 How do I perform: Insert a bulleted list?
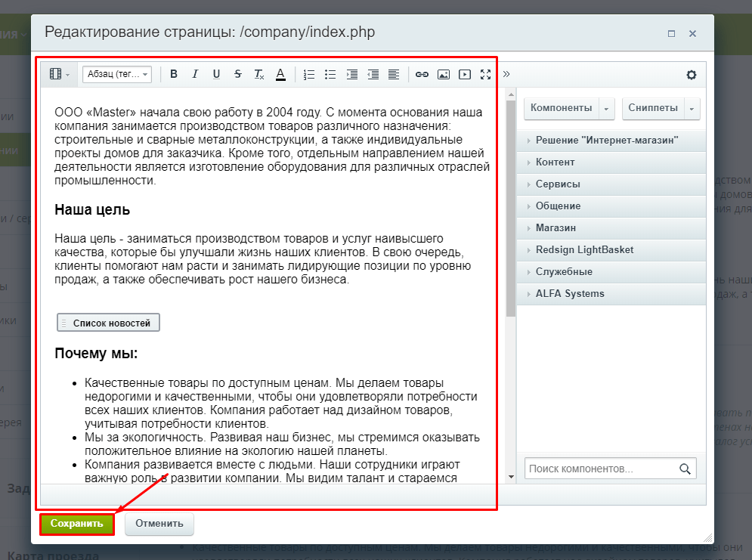pyautogui.click(x=330, y=74)
